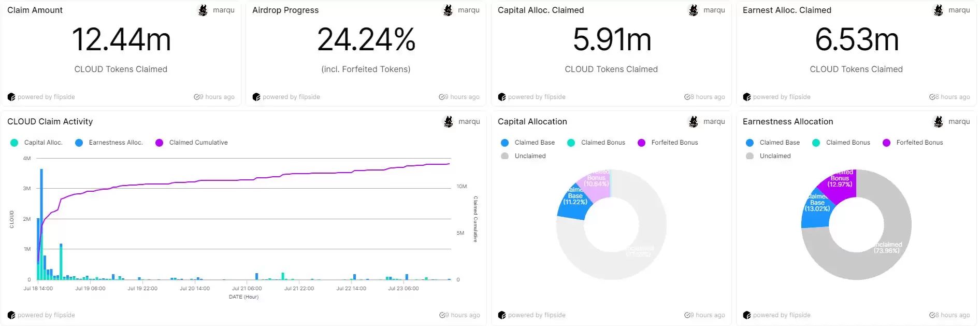
Task: Click marqu author name on CLOUD Claim Activity
Action: (x=469, y=122)
